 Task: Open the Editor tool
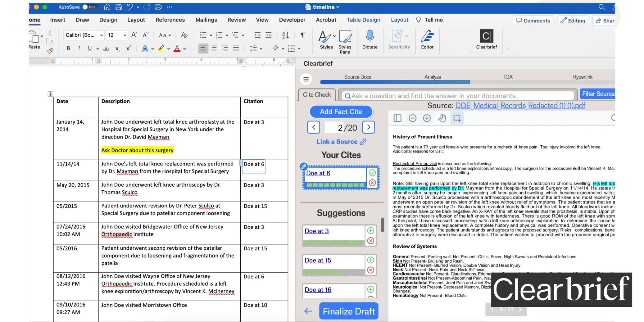[x=427, y=37]
